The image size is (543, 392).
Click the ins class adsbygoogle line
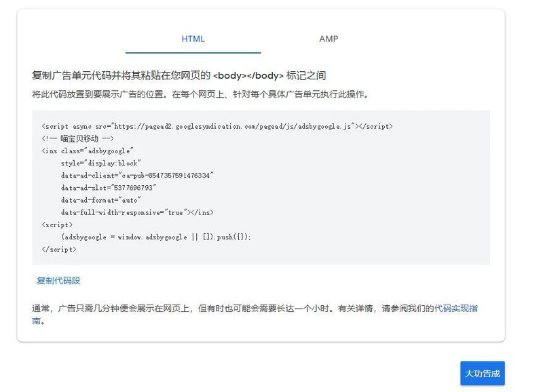tap(88, 151)
